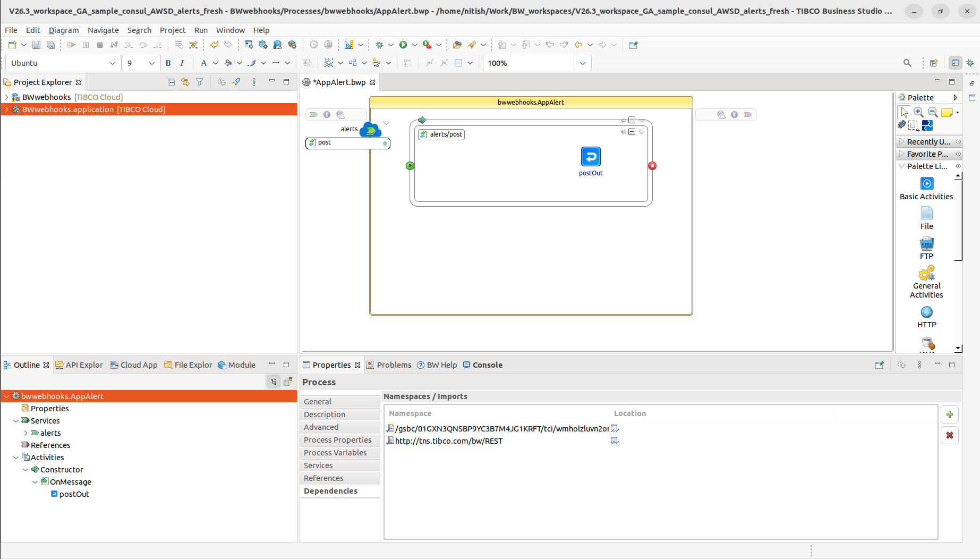Click the search magnifier in toolbar

point(907,63)
